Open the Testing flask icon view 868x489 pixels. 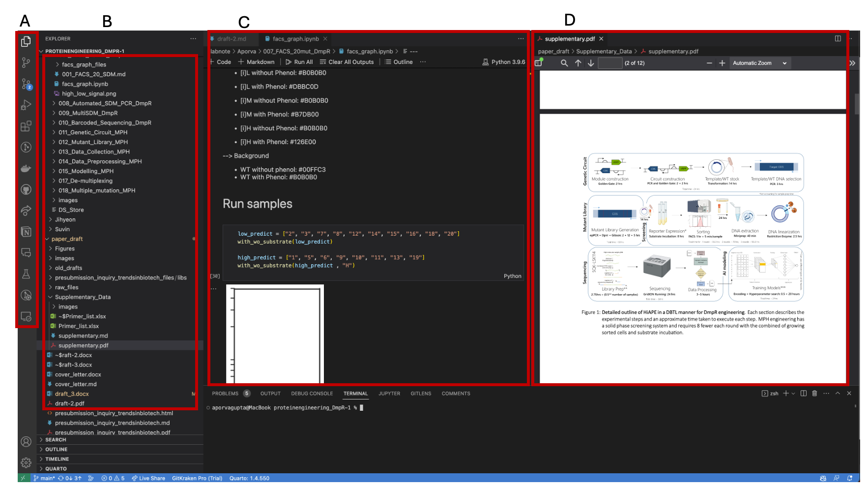point(26,274)
